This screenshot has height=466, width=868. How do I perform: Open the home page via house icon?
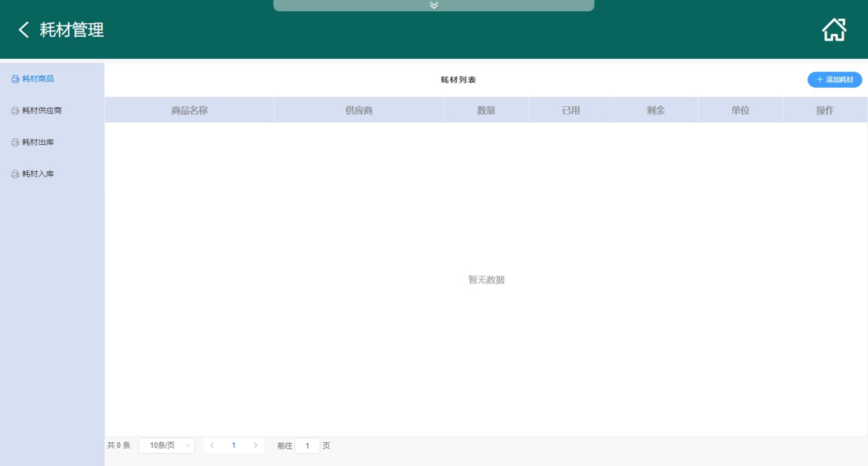click(834, 30)
